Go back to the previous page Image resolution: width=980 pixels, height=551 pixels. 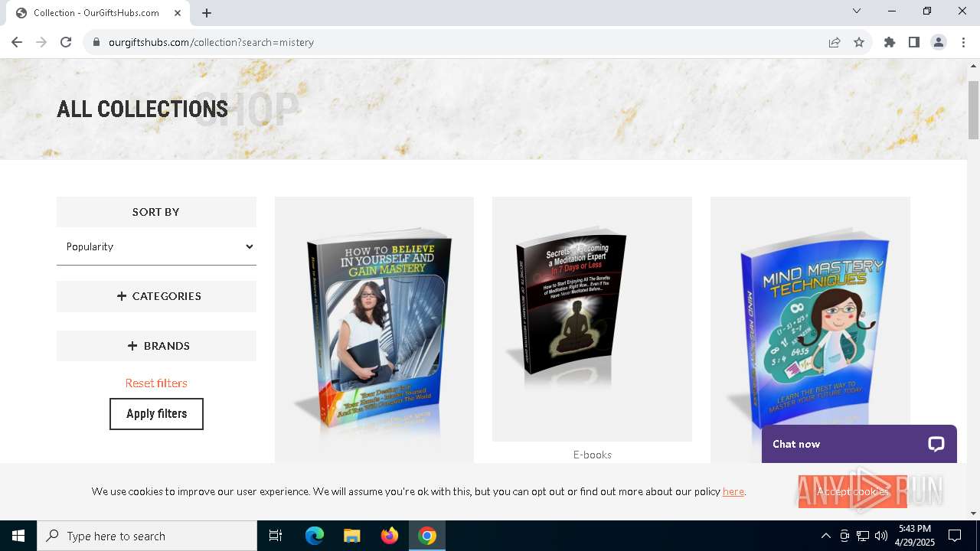point(17,42)
